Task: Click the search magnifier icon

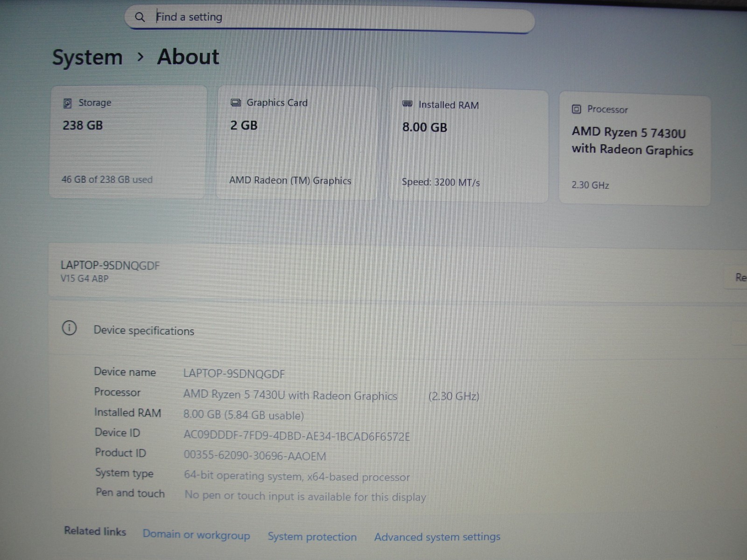Action: point(140,17)
